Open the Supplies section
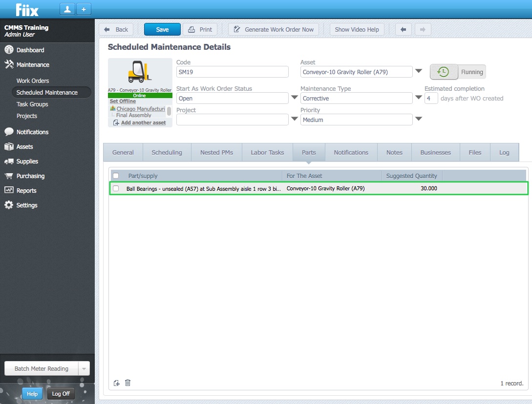532x404 pixels. coord(27,162)
